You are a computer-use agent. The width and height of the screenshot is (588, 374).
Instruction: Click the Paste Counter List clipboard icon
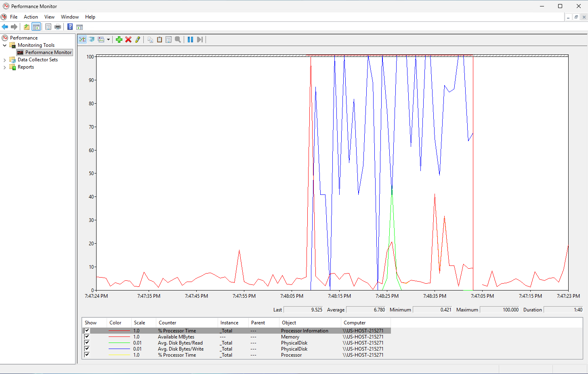coord(160,40)
